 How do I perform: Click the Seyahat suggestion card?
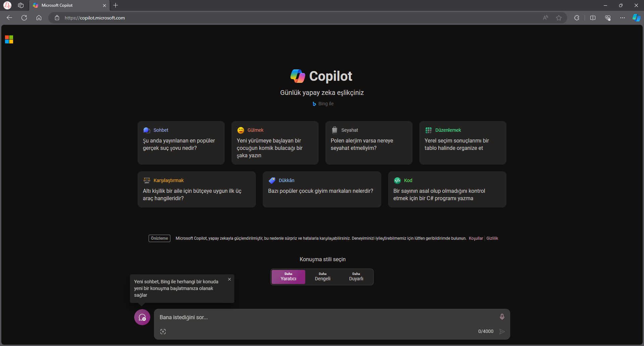coord(369,143)
